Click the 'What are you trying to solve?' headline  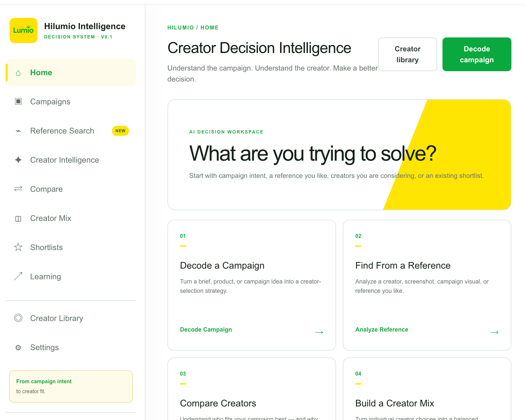313,154
